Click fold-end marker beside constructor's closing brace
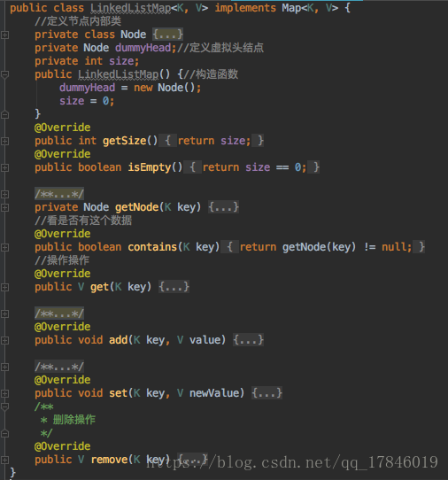 click(x=4, y=115)
